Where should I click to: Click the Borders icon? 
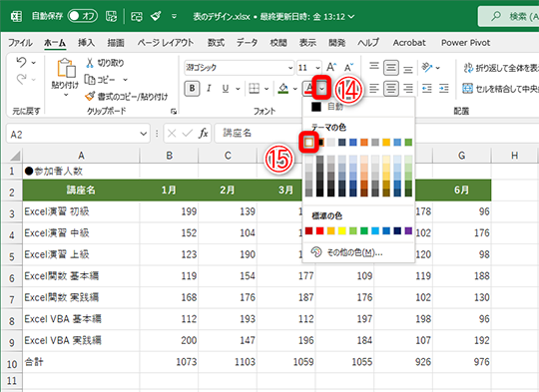click(x=255, y=89)
